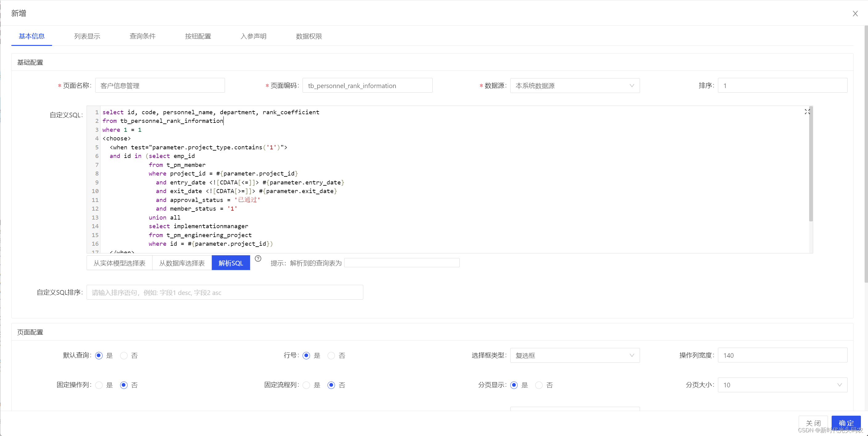Switch to the 查询条件 tab

142,36
